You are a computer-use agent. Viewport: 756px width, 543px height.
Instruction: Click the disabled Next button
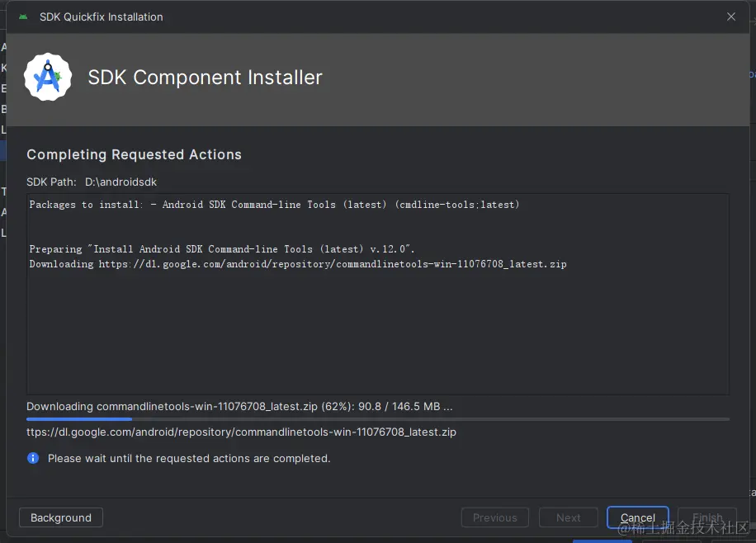[x=569, y=517]
